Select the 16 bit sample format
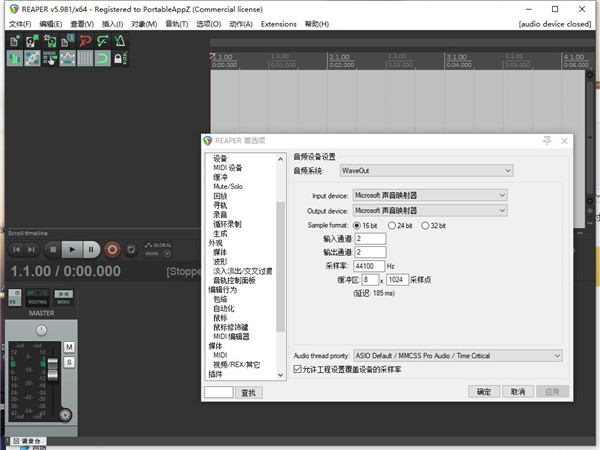Viewport: 600px width, 450px height. click(365, 226)
